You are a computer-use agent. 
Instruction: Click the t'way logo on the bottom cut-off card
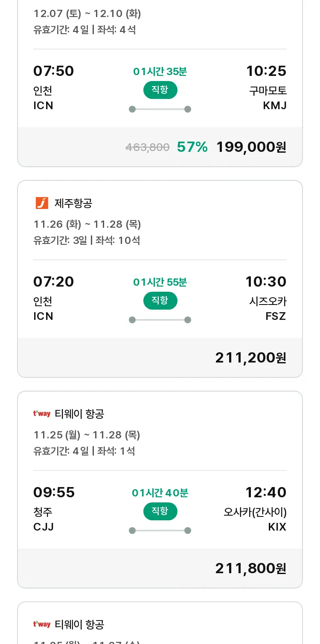[x=42, y=624]
